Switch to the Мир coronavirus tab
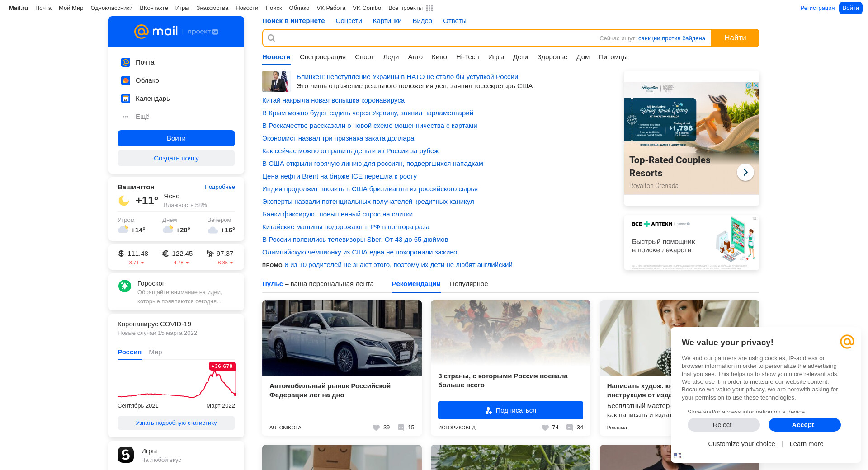 tap(155, 352)
